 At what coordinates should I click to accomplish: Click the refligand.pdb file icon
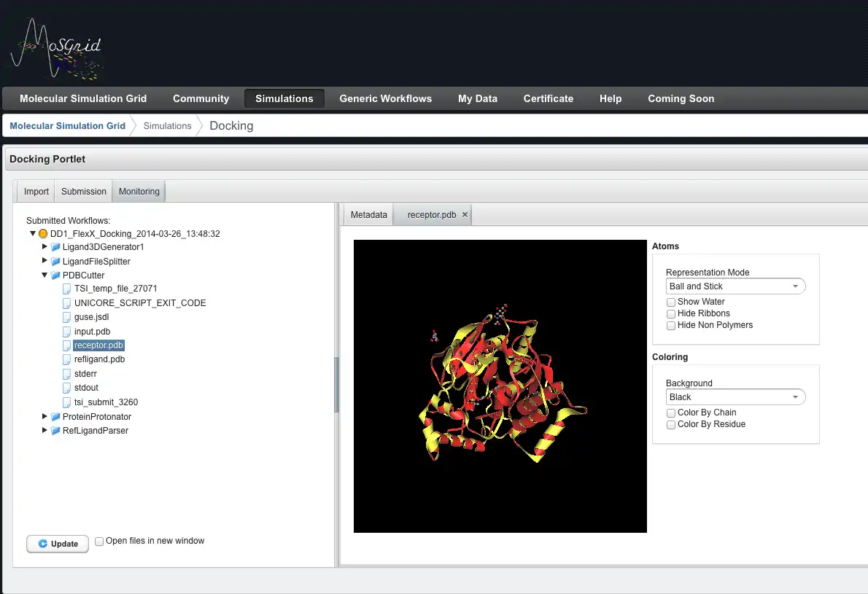click(x=67, y=359)
